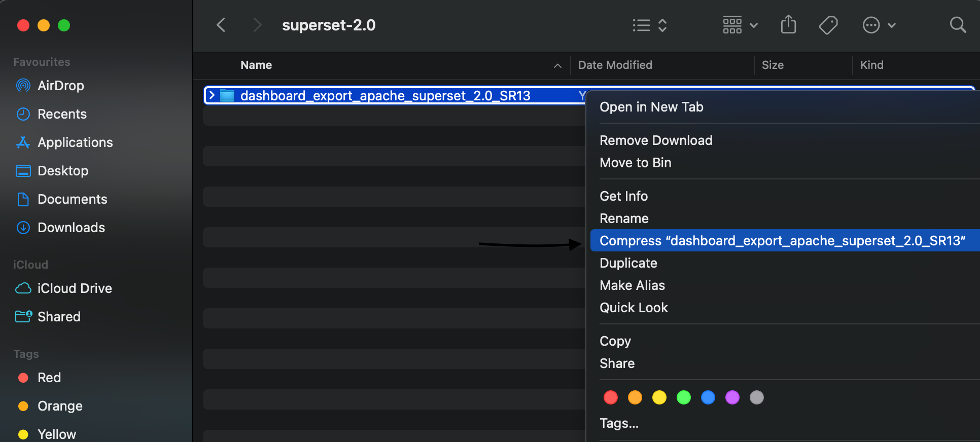The image size is (980, 442).
Task: Go back using the left chevron button
Action: (221, 25)
